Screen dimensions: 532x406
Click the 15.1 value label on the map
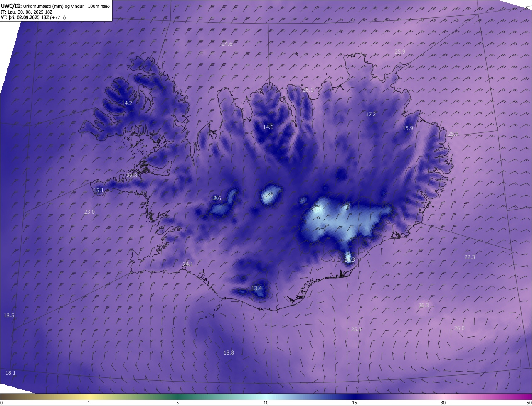point(99,191)
